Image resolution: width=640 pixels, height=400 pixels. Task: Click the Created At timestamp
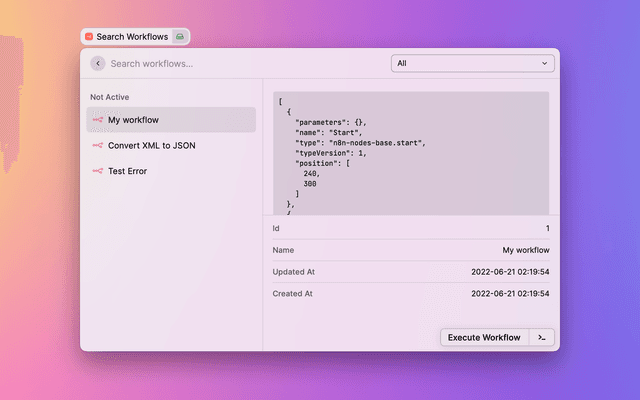510,293
